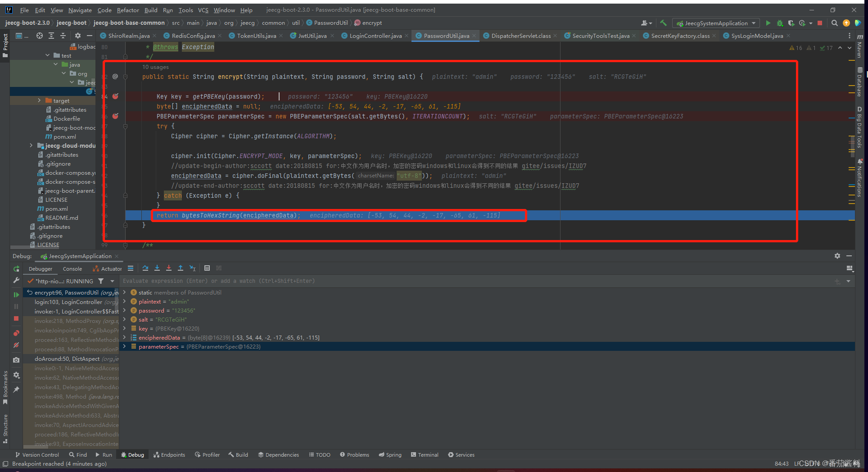View breakpoints with the double red dot icon
The image size is (868, 472).
16,333
